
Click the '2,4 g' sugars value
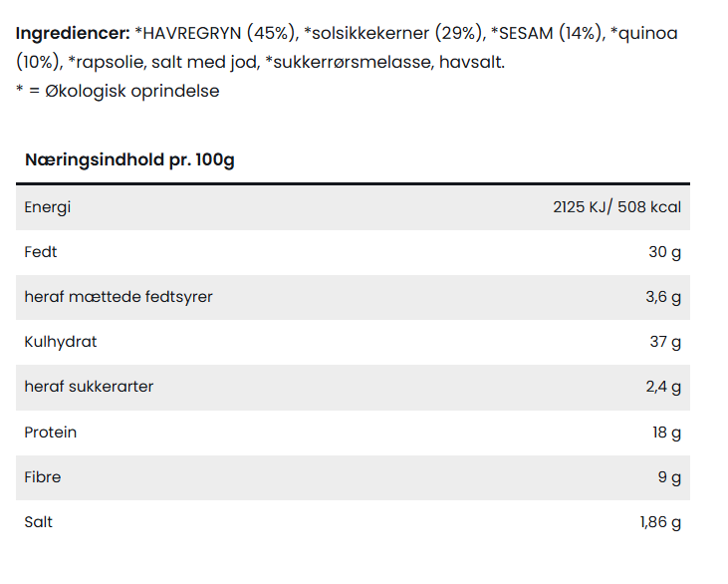[663, 387]
